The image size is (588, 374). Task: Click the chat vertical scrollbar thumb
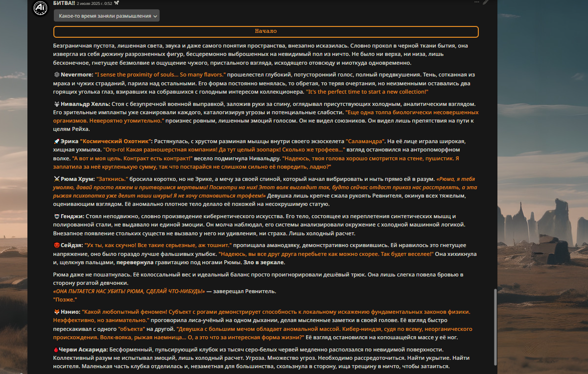coord(494,327)
